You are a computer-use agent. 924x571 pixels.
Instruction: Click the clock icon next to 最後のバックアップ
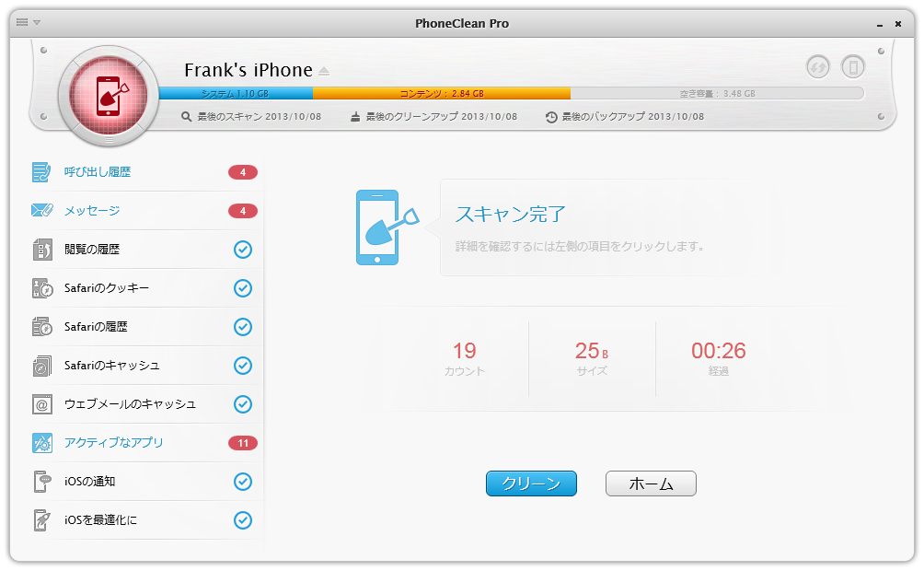(x=551, y=117)
